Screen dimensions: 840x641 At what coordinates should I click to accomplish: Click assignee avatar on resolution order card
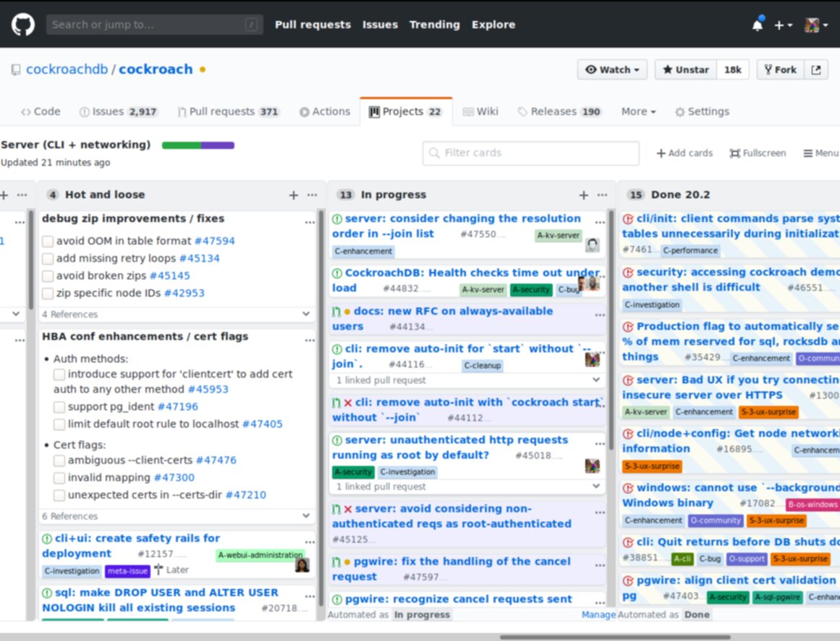tap(592, 245)
